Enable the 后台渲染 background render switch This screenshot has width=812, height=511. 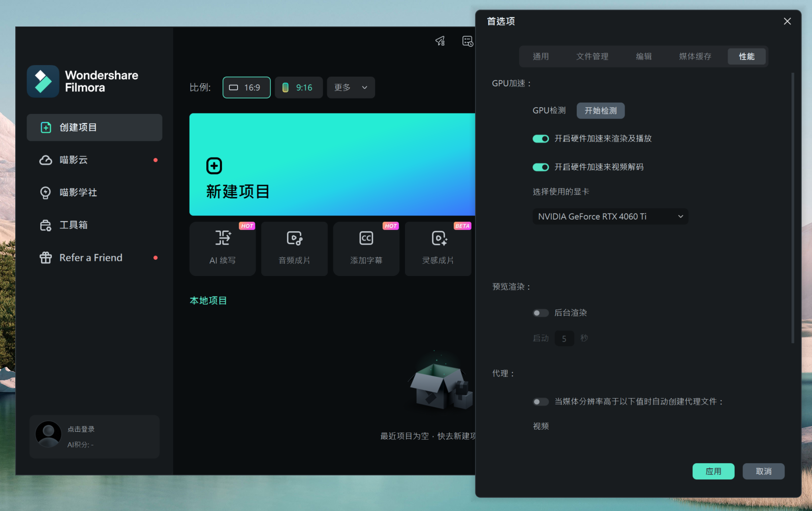coord(541,313)
